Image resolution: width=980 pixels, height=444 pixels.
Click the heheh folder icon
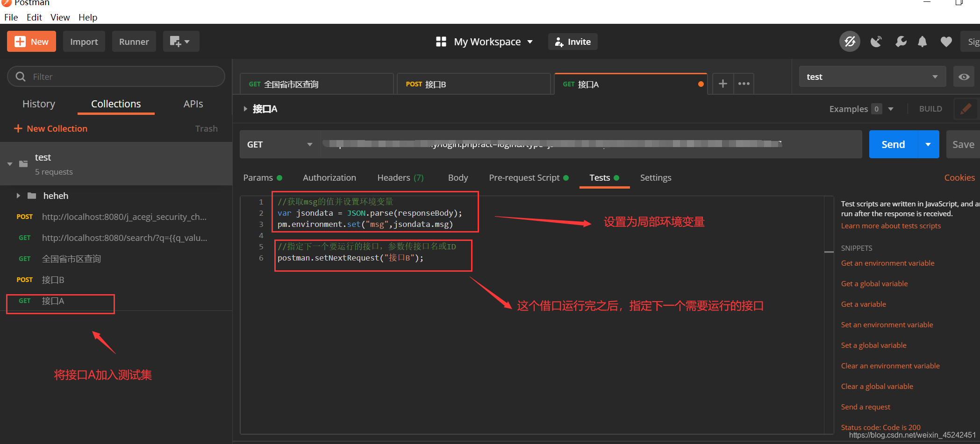tap(32, 196)
